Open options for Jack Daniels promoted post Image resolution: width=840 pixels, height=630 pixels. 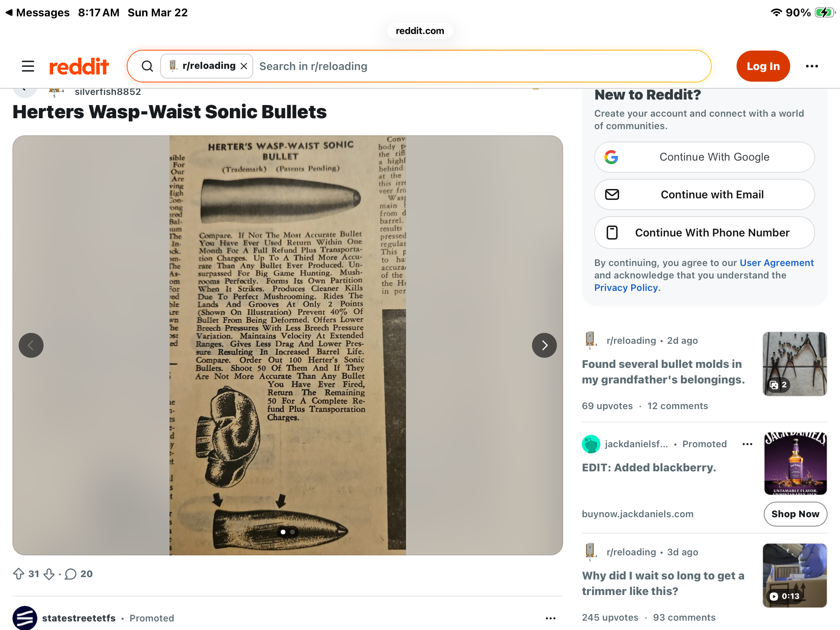point(747,444)
